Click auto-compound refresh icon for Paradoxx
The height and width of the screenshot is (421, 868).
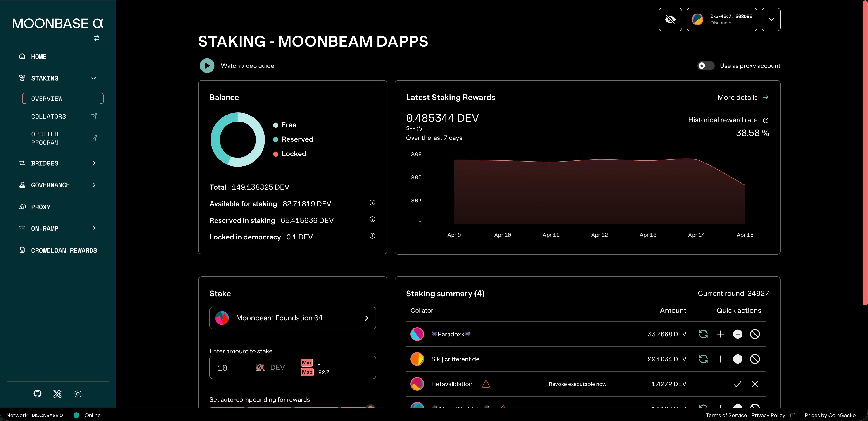point(703,334)
